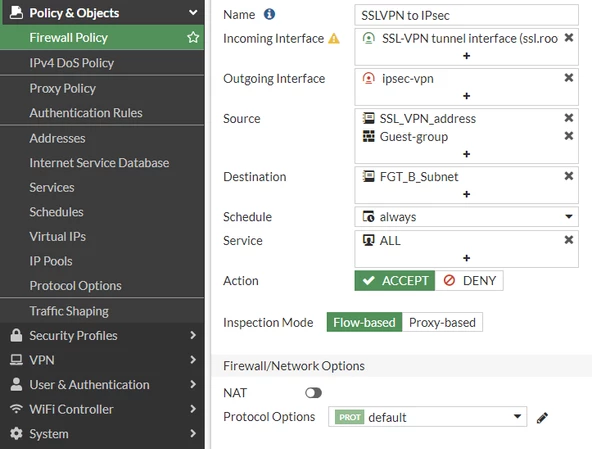Add a Service entry with the plus icon
Viewport: 592px width, 449px height.
(x=467, y=258)
